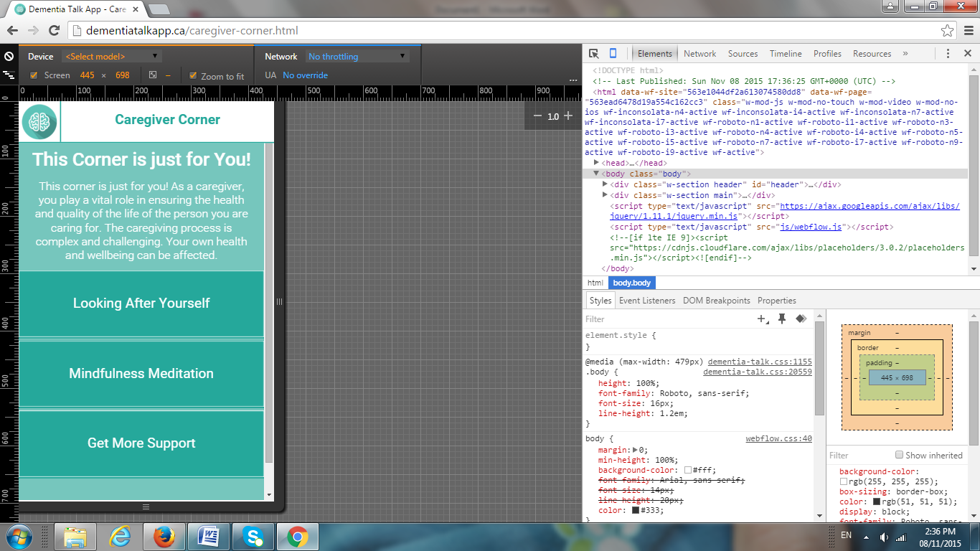Viewport: 980px width, 551px height.
Task: Launch Firefox from the taskbar
Action: click(164, 537)
